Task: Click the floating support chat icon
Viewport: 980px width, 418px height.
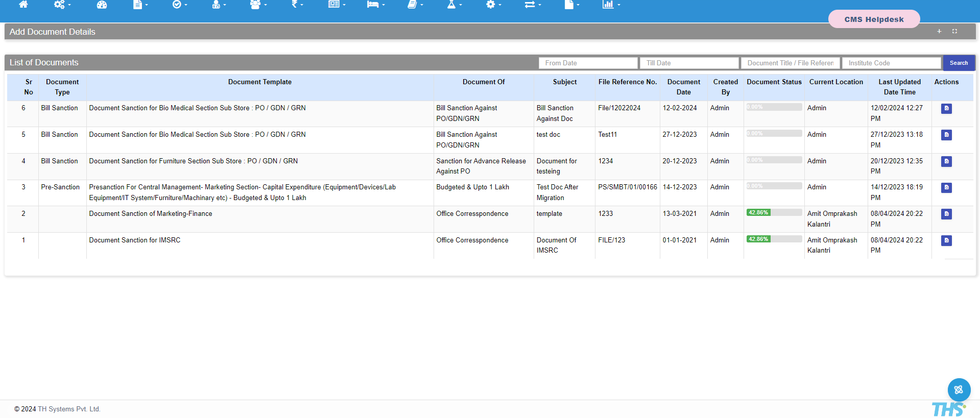Action: 959,390
